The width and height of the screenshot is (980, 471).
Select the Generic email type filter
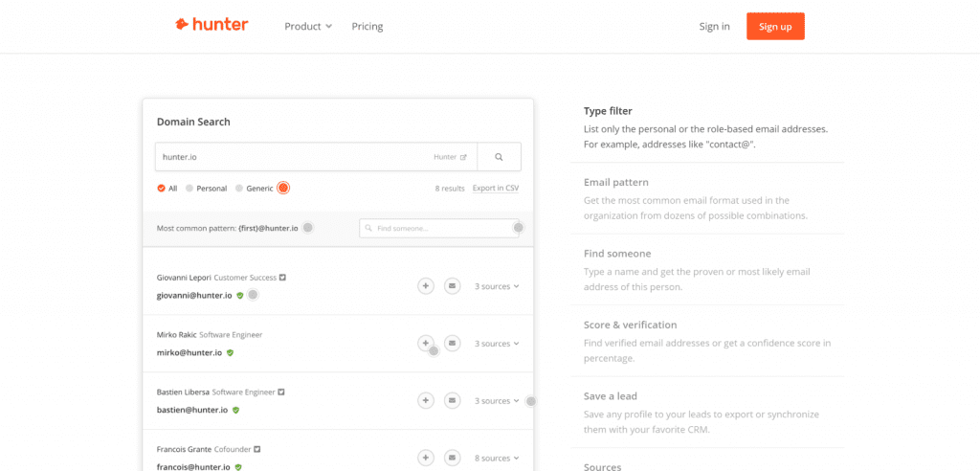pos(255,189)
